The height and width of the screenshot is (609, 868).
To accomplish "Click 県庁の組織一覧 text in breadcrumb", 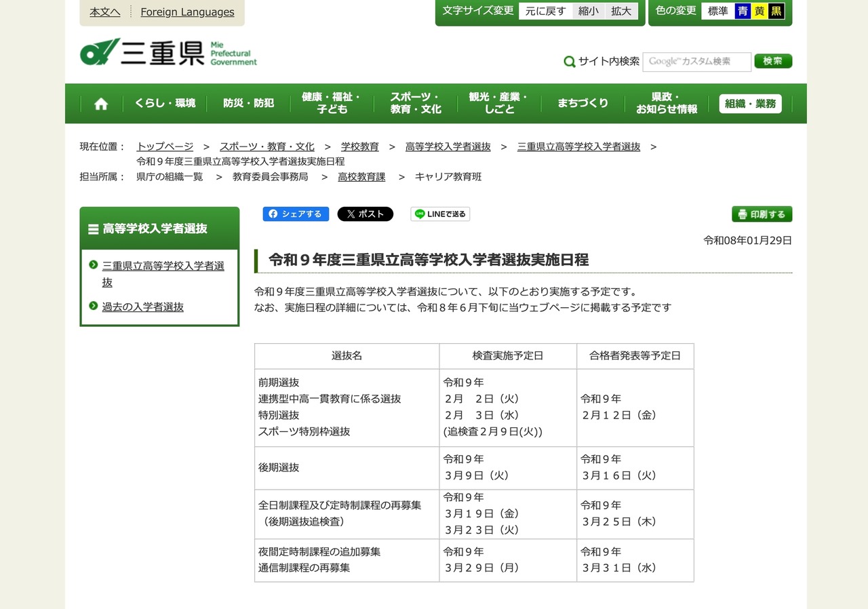I will click(x=170, y=177).
